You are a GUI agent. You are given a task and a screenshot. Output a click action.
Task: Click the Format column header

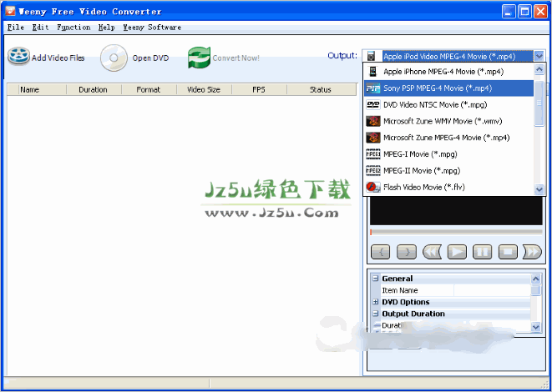point(149,89)
